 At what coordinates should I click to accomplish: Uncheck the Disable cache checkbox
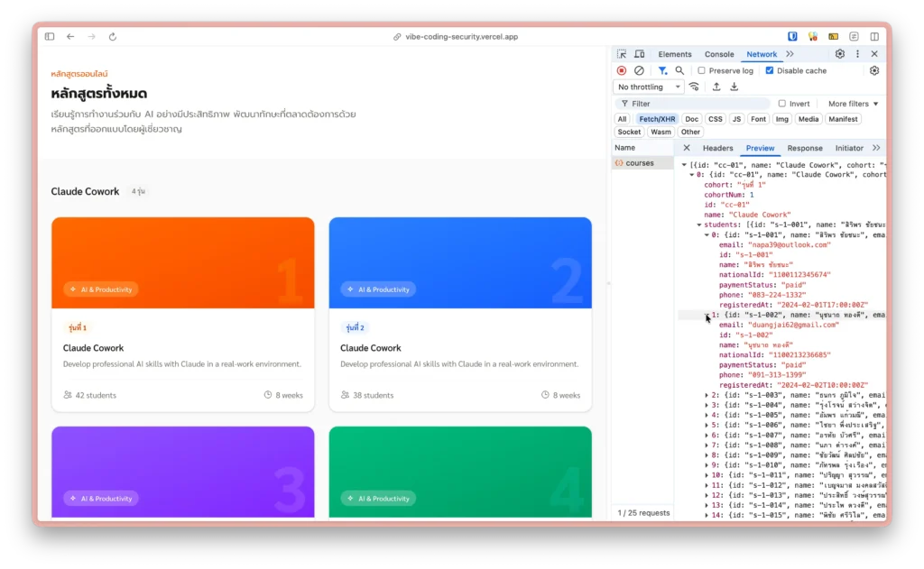tap(769, 70)
